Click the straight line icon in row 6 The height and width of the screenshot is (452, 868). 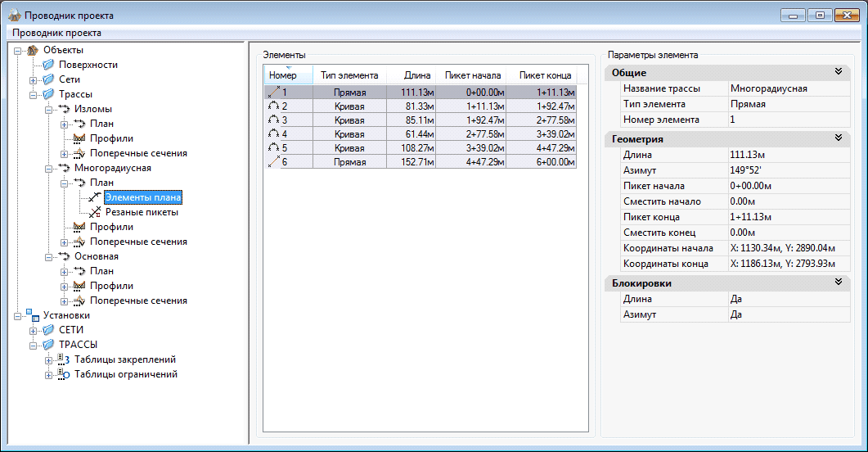click(x=274, y=163)
